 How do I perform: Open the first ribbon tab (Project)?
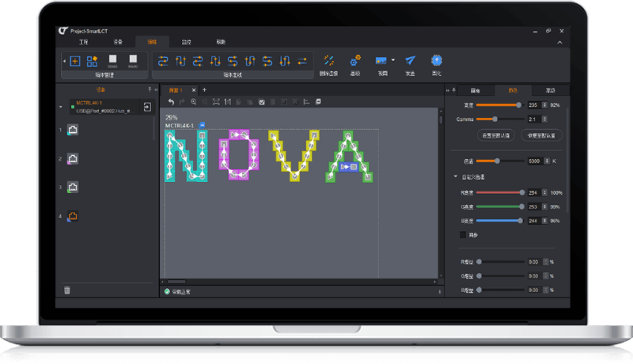(84, 42)
